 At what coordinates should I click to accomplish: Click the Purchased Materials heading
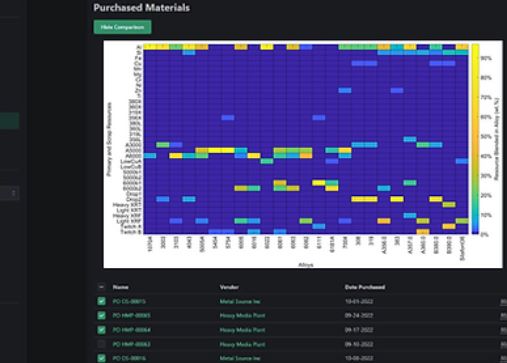[x=142, y=8]
